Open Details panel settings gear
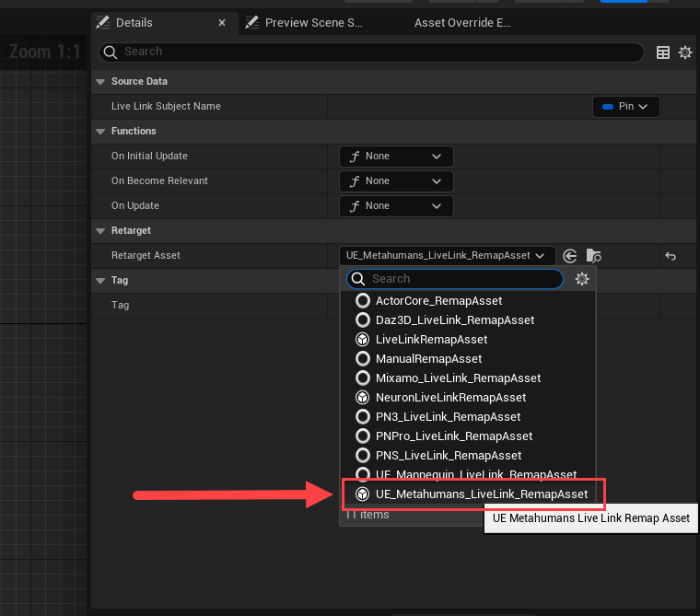This screenshot has width=700, height=616. (x=685, y=52)
